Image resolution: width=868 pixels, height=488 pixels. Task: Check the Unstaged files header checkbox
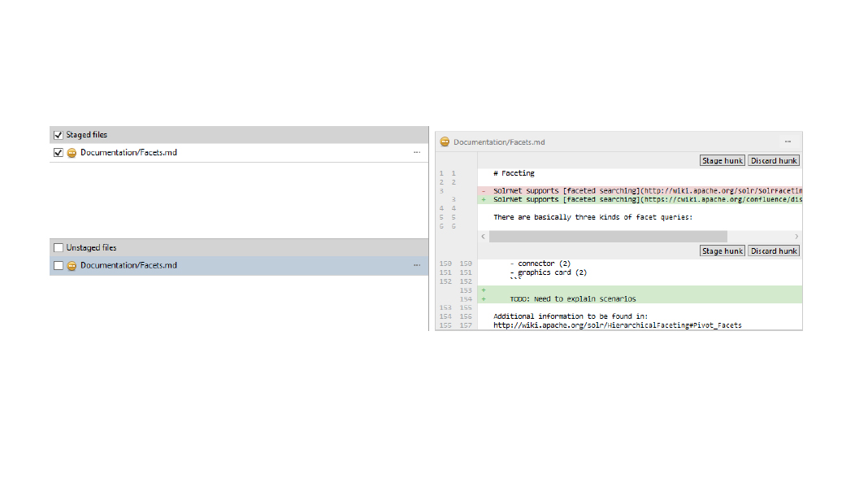pyautogui.click(x=59, y=247)
